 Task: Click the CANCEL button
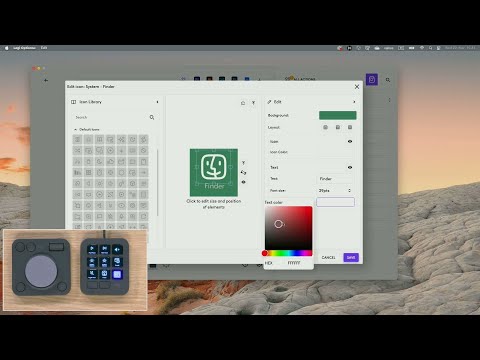(329, 257)
